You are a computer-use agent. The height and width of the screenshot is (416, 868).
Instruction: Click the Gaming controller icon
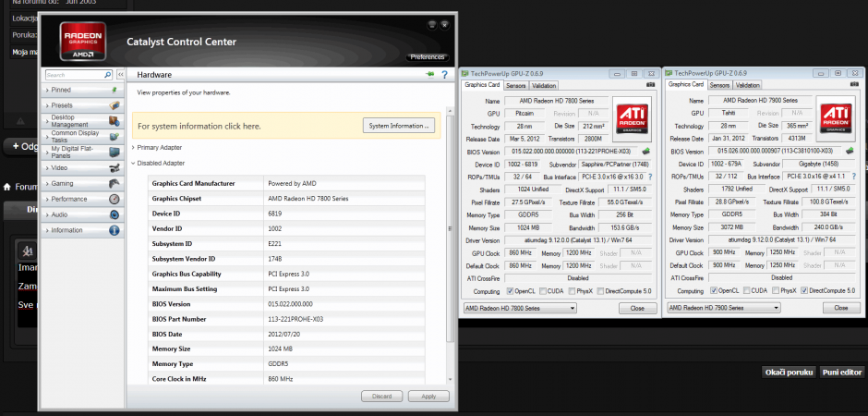pos(115,183)
